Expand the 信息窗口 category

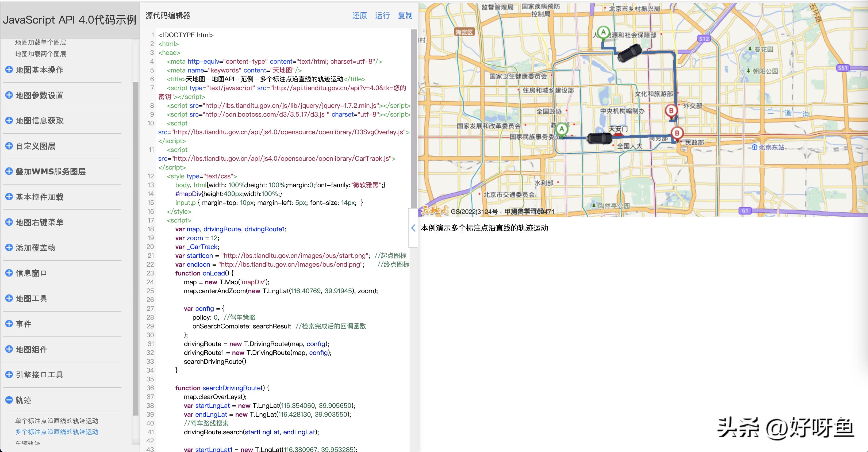click(9, 273)
